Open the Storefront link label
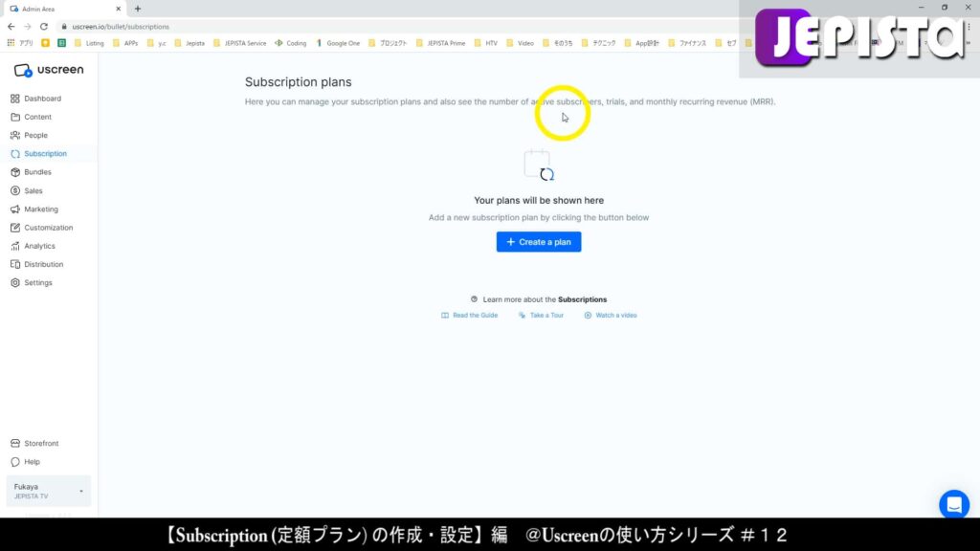Image resolution: width=980 pixels, height=551 pixels. coord(41,444)
